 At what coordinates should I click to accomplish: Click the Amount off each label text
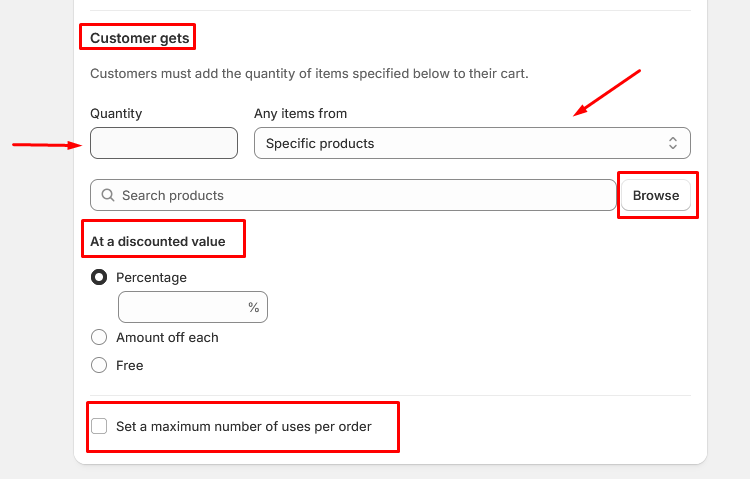coord(167,337)
